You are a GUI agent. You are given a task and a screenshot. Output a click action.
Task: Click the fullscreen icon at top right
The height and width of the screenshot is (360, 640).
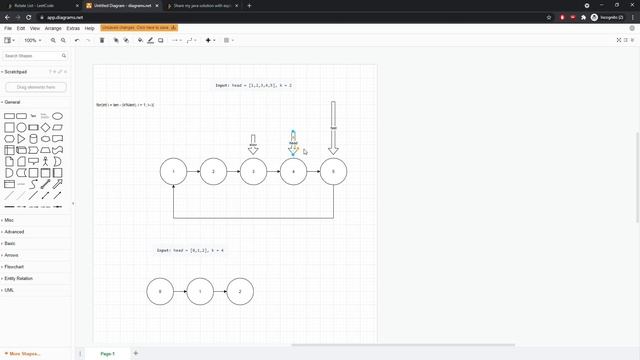(619, 40)
